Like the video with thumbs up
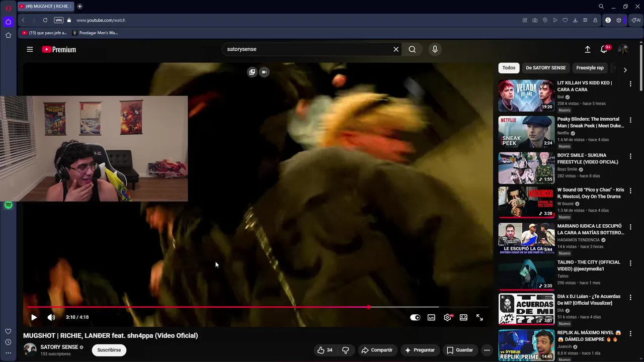 pyautogui.click(x=325, y=350)
